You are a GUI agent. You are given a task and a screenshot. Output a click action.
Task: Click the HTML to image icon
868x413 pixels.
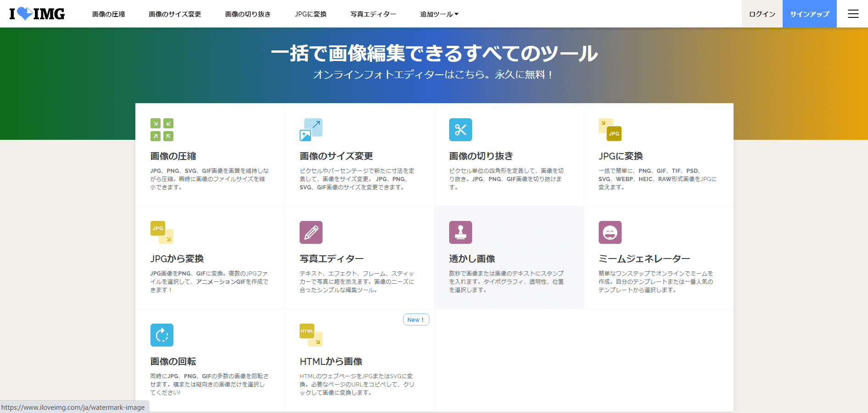point(311,335)
